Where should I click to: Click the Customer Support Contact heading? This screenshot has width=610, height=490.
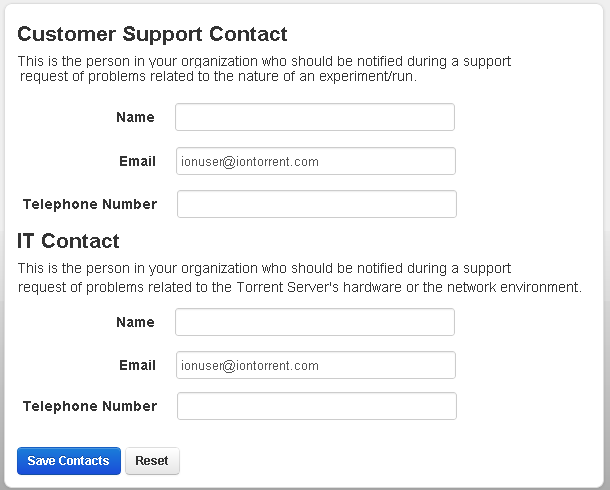pyautogui.click(x=153, y=34)
